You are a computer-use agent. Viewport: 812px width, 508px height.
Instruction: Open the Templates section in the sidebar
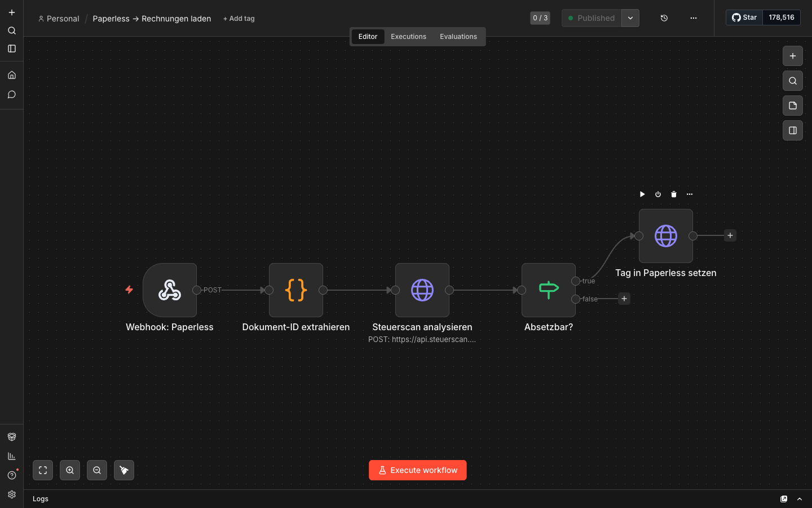(x=12, y=437)
